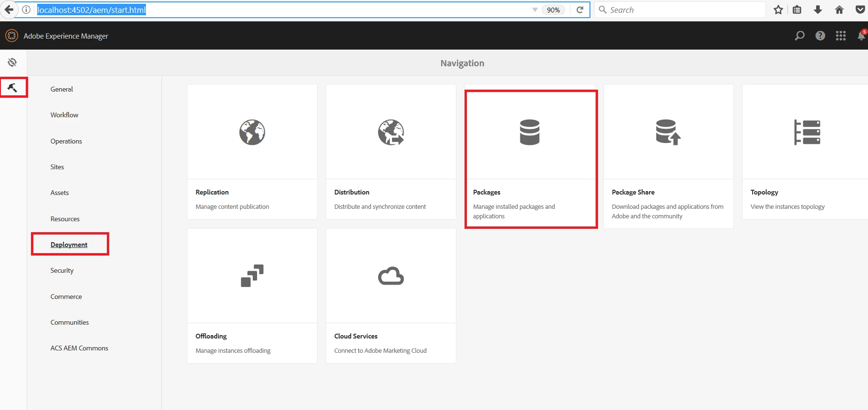Reload the page with refresh icon
This screenshot has width=868, height=410.
pos(580,10)
